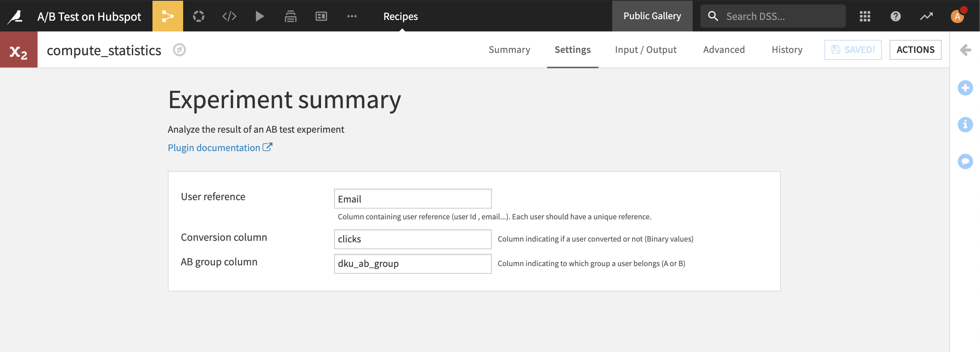
Task: Open the comments icon on right sidebar
Action: (x=966, y=161)
